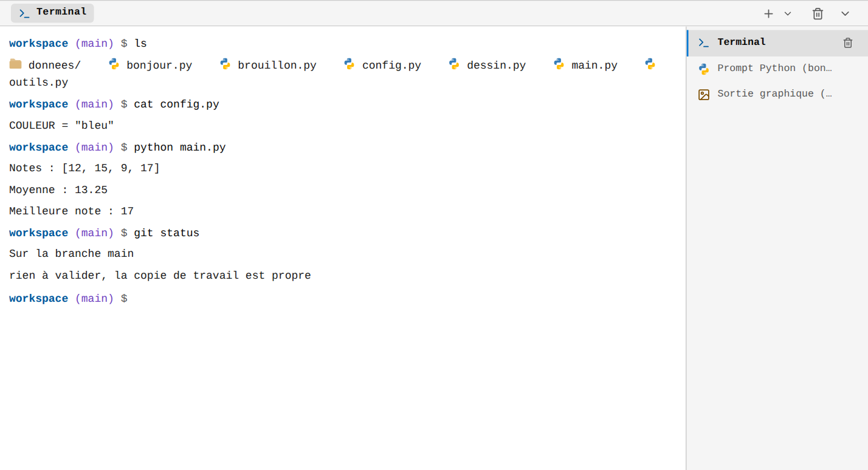Click the 'rien à valider' status line
The height and width of the screenshot is (470, 868).
pyautogui.click(x=160, y=276)
